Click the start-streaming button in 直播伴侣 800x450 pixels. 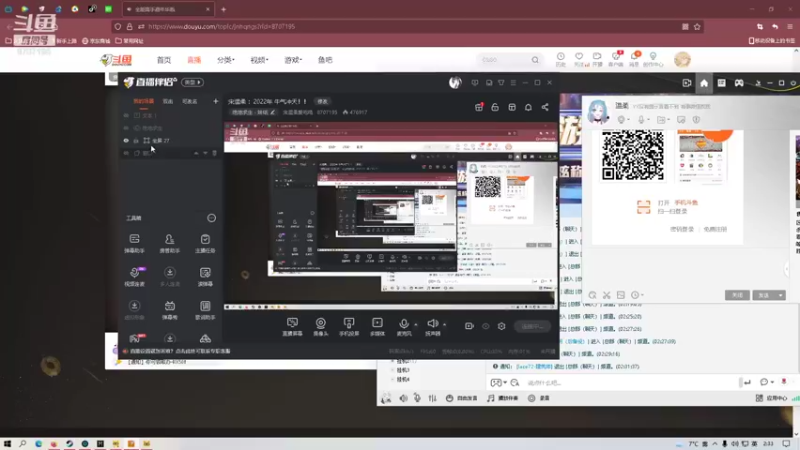(x=533, y=327)
